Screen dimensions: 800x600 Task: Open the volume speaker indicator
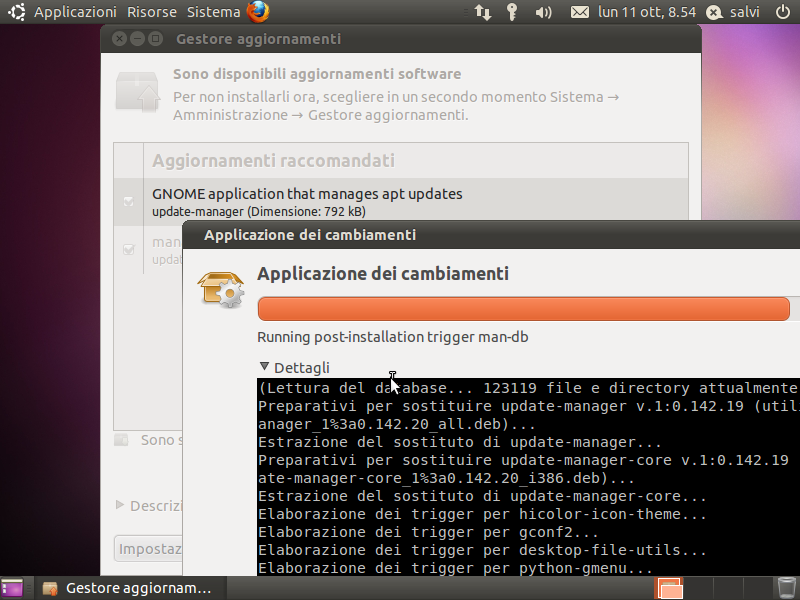click(543, 12)
